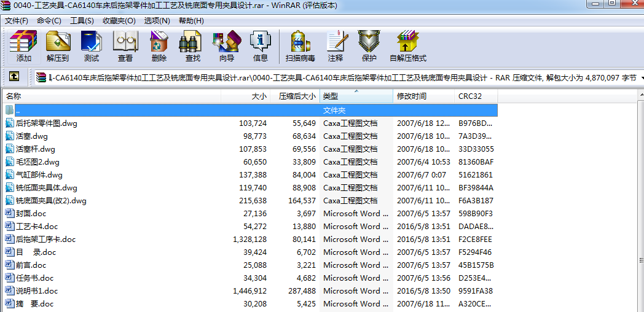The image size is (644, 312).
Task: Select the parent folder '..' row
Action: tap(250, 110)
